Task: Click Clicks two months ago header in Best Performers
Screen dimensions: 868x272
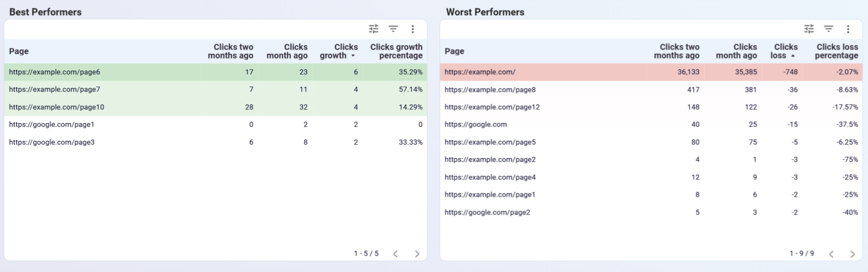Action: tap(231, 51)
